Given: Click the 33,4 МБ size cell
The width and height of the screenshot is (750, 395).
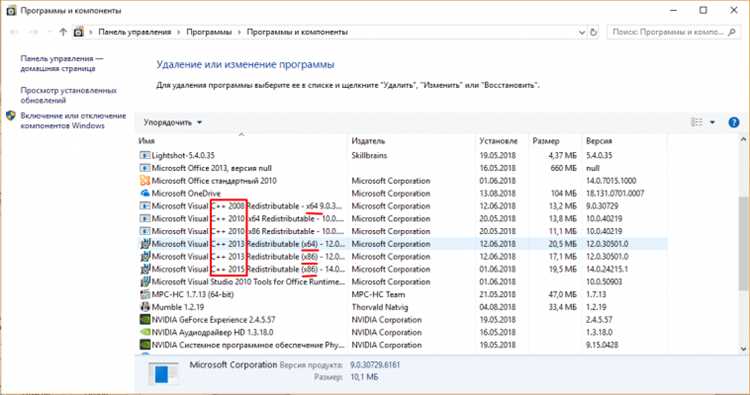Looking at the screenshot, I should tap(562, 307).
